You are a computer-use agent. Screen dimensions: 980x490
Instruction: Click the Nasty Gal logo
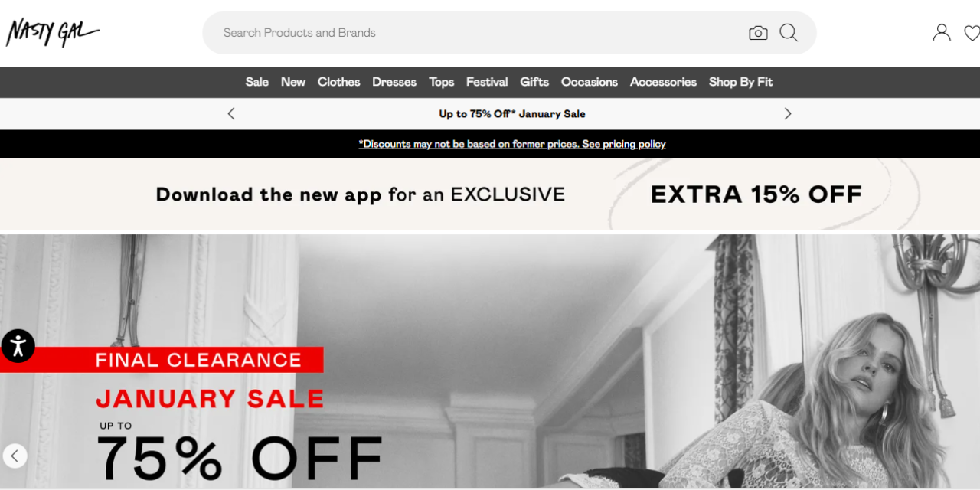[x=53, y=32]
